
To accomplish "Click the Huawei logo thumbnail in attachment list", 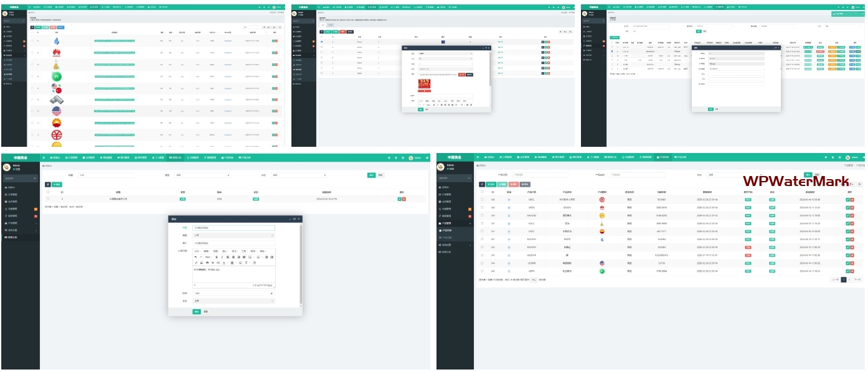I will (x=56, y=52).
